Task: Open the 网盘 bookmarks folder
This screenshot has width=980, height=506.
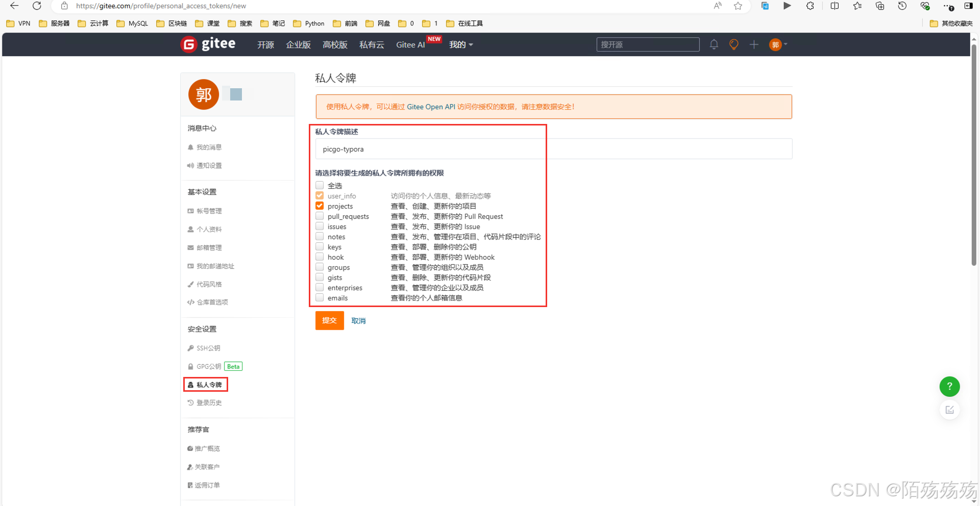Action: click(378, 23)
